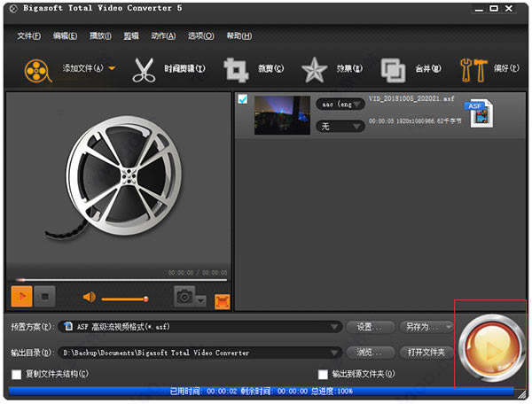Open the 帮助(H) menu
532x404 pixels.
(239, 35)
